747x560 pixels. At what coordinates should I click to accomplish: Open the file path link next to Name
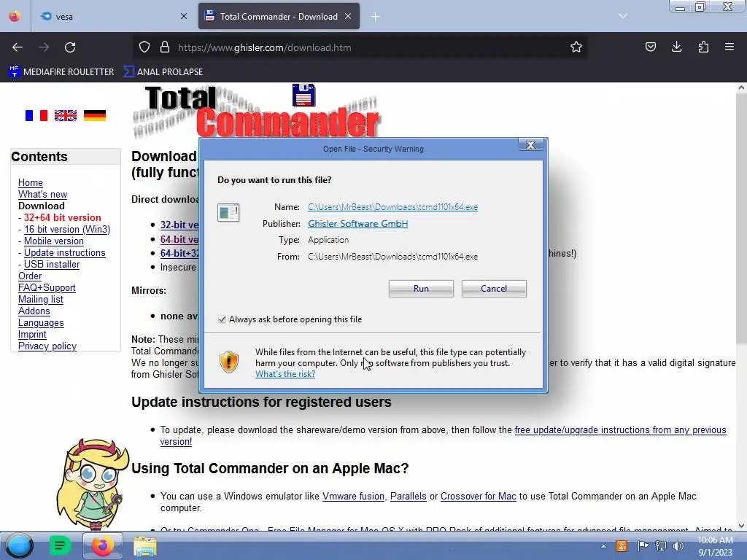pos(392,206)
